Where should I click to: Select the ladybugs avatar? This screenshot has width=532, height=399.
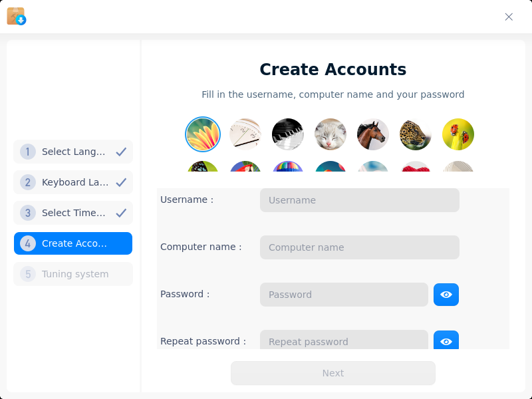coord(458,134)
